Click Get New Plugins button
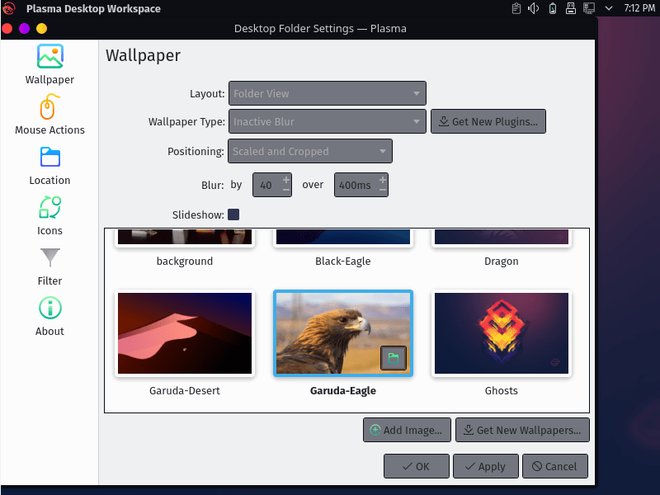The image size is (660, 495). tap(488, 122)
